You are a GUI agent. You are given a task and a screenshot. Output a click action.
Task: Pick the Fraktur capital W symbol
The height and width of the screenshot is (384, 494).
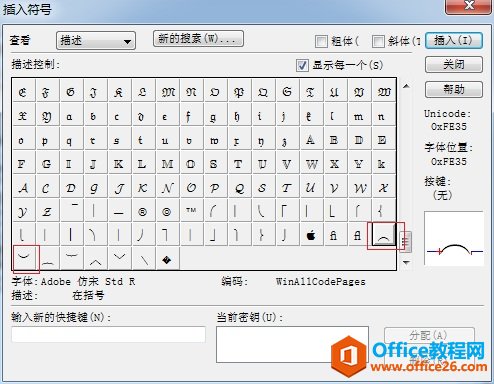[x=384, y=91]
